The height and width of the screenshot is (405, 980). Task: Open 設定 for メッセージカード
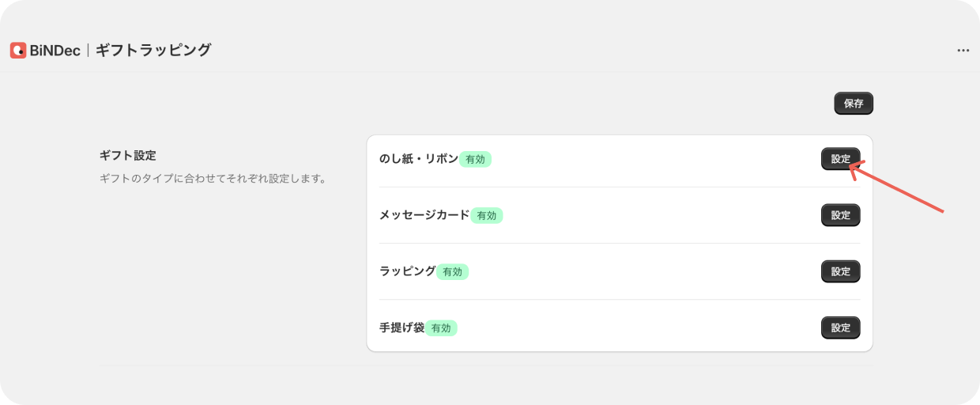pyautogui.click(x=840, y=215)
